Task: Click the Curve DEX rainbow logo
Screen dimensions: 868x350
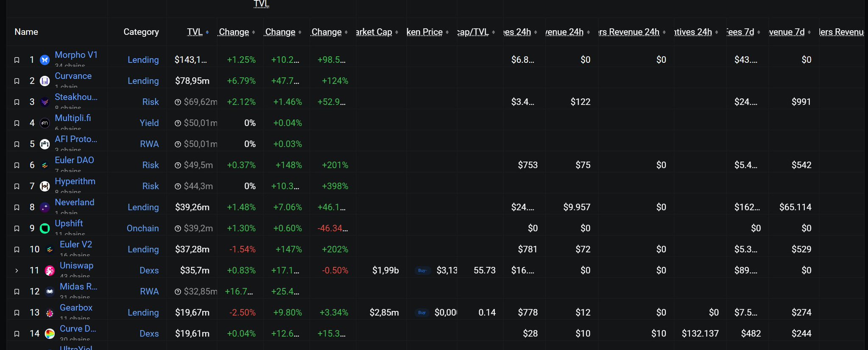Action: pos(50,334)
